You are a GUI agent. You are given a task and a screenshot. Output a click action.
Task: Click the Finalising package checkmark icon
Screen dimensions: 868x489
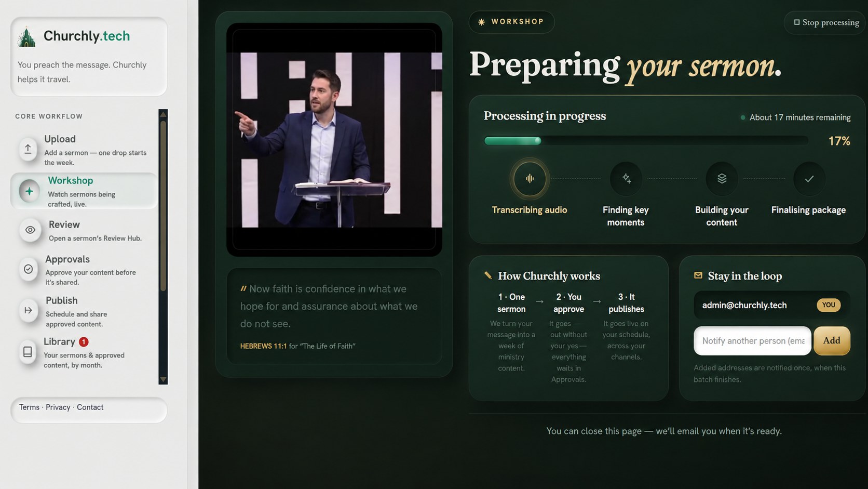[x=809, y=179]
